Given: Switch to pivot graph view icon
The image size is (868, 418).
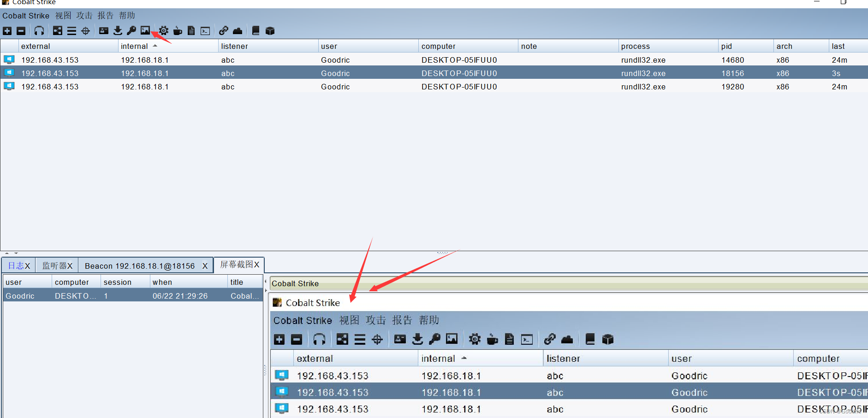Looking at the screenshot, I should click(58, 31).
